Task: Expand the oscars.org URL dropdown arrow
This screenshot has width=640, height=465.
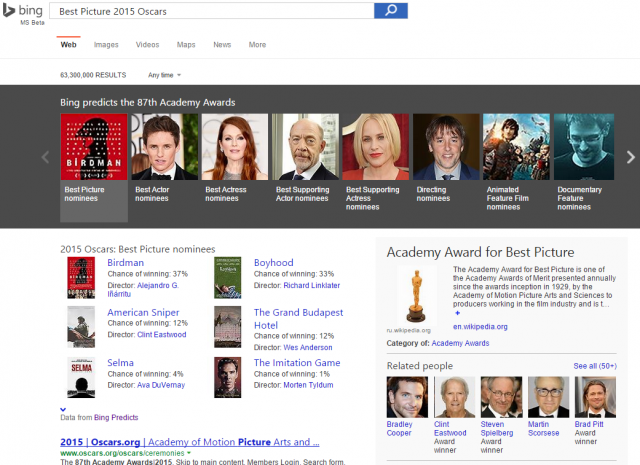Action: 189,453
